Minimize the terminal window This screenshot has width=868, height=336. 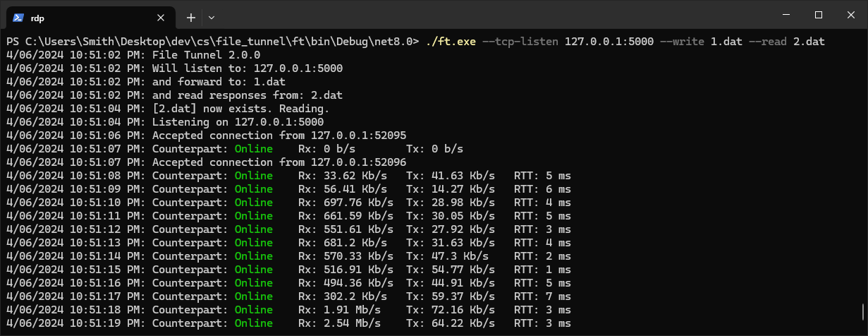tap(786, 15)
